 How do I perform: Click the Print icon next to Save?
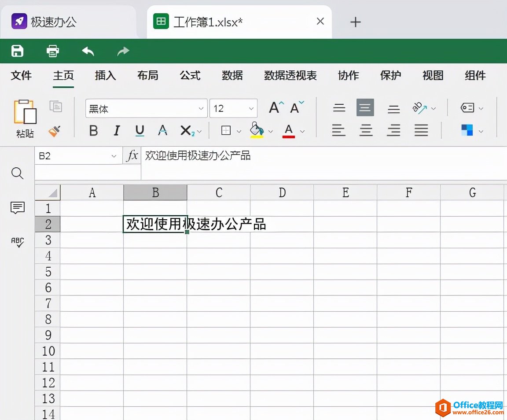click(x=52, y=51)
